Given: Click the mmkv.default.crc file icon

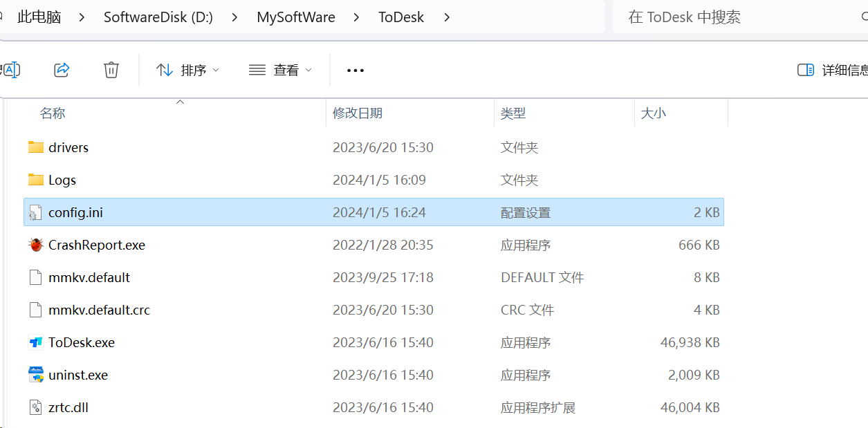Looking at the screenshot, I should pos(36,310).
